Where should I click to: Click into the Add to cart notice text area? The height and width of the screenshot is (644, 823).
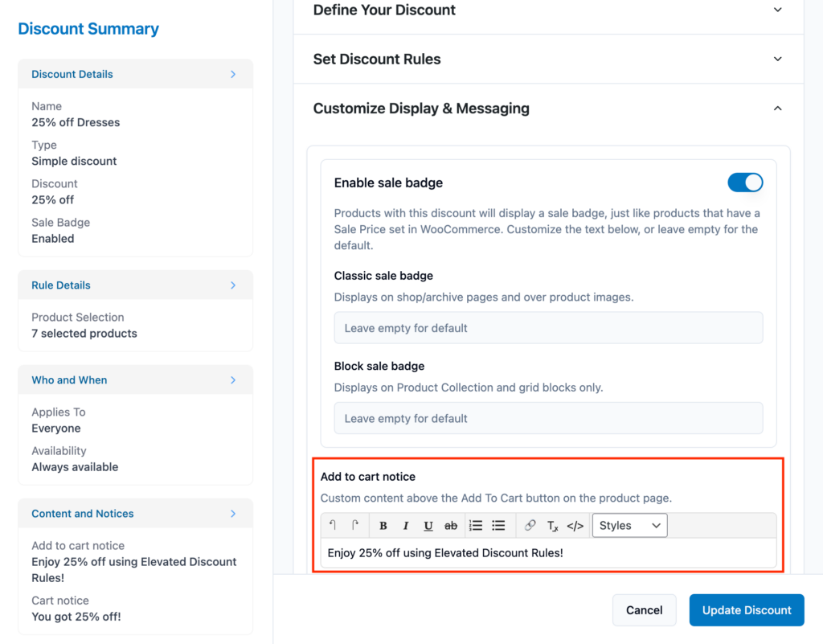tap(548, 552)
